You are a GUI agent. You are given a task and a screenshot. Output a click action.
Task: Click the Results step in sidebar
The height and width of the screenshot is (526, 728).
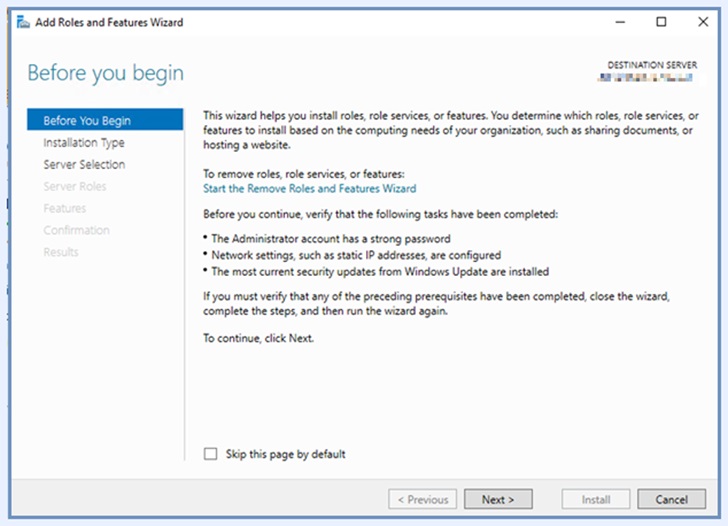tap(60, 253)
